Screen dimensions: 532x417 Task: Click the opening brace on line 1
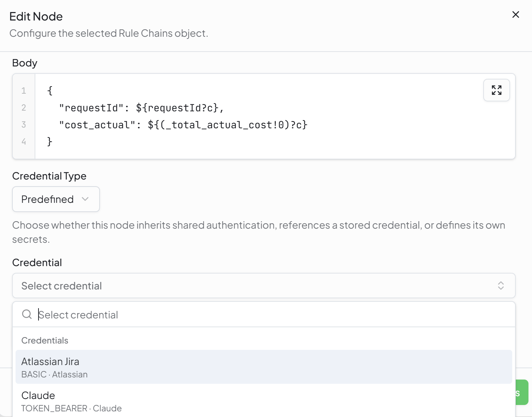[50, 91]
